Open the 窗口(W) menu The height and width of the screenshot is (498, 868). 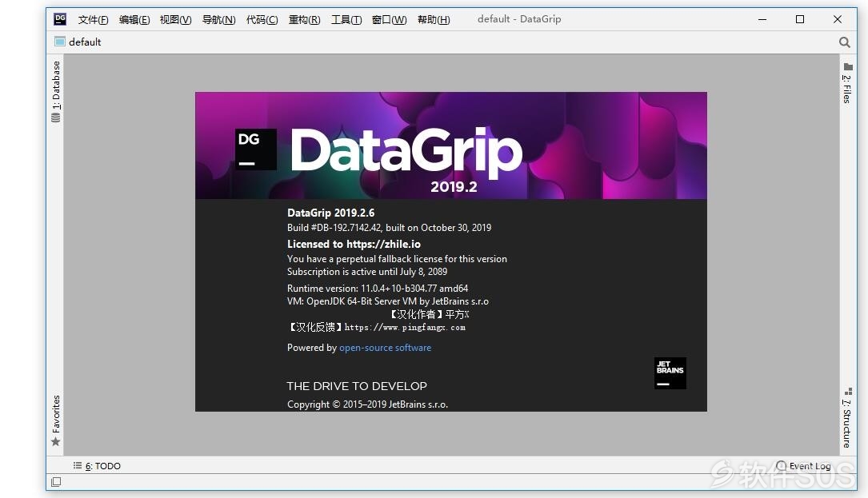[x=389, y=20]
